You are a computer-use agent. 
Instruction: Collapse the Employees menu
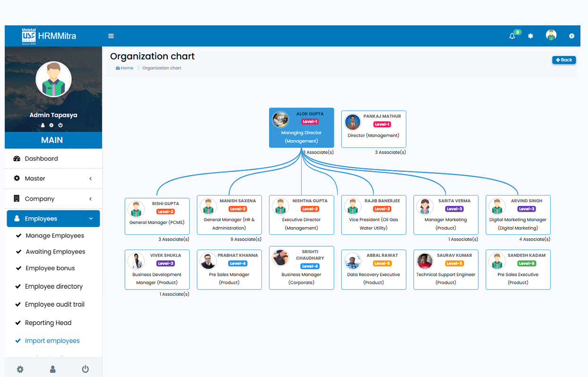(53, 219)
